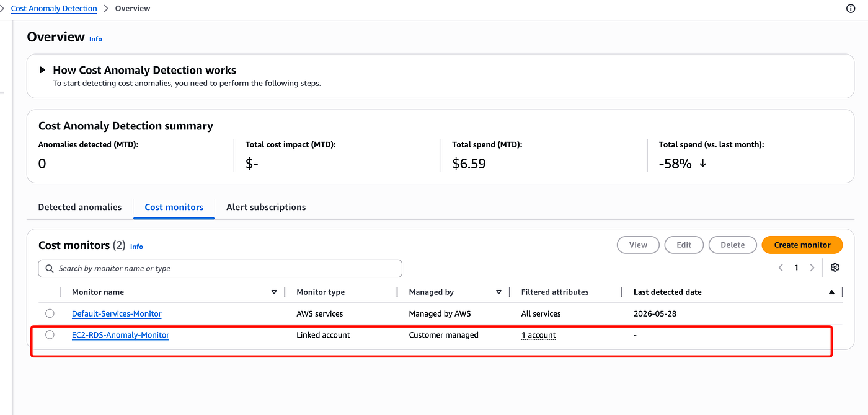The height and width of the screenshot is (415, 868).
Task: Select Default-Services-Monitor radio button
Action: pos(50,313)
